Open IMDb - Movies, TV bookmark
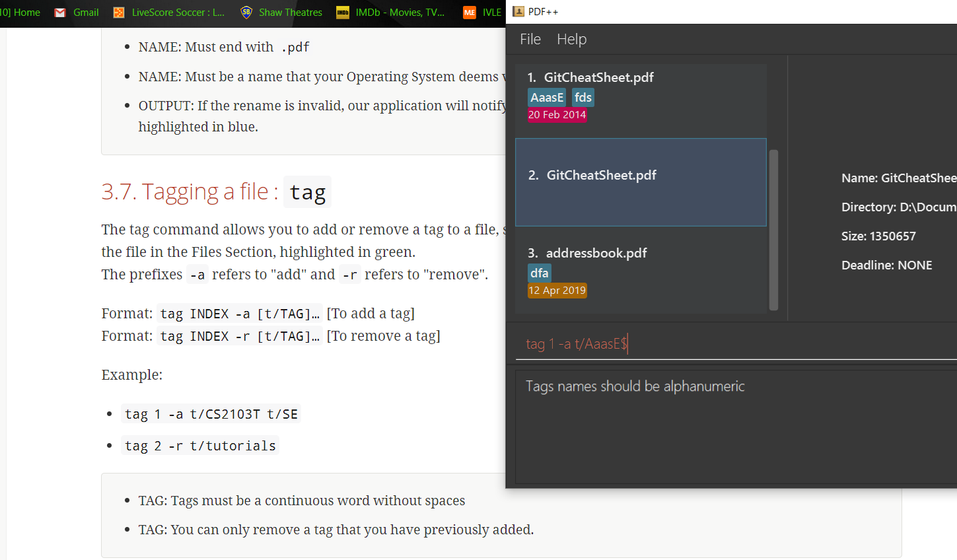The image size is (957, 560). 400,13
